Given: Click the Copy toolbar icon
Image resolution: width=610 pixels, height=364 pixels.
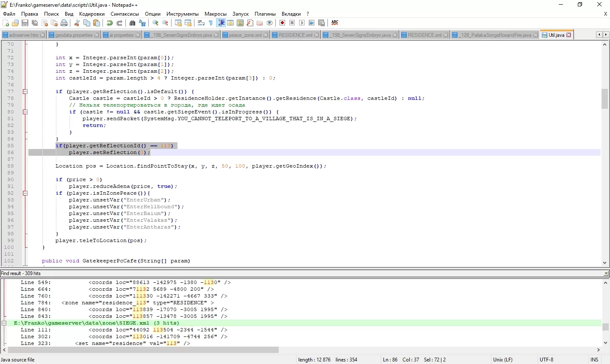Looking at the screenshot, I should click(x=87, y=23).
